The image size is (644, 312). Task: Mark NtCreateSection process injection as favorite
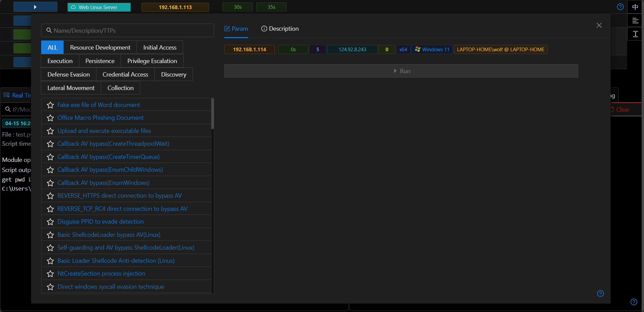tap(50, 274)
